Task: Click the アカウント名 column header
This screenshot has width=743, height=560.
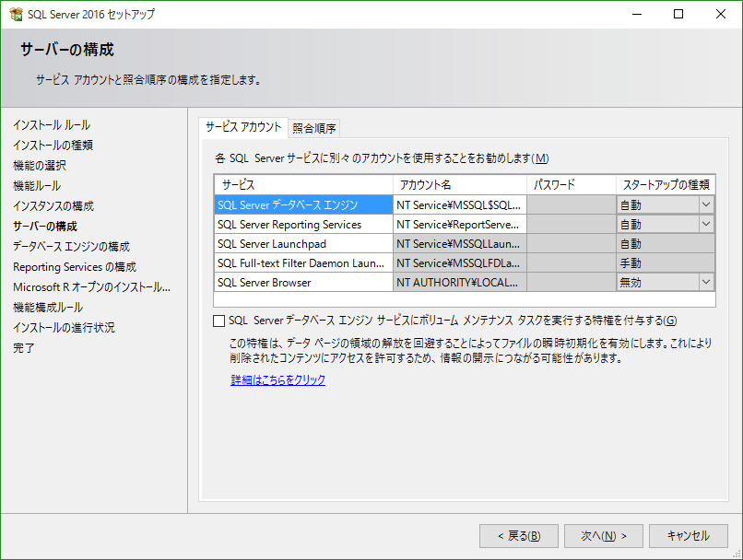Action: (x=459, y=185)
